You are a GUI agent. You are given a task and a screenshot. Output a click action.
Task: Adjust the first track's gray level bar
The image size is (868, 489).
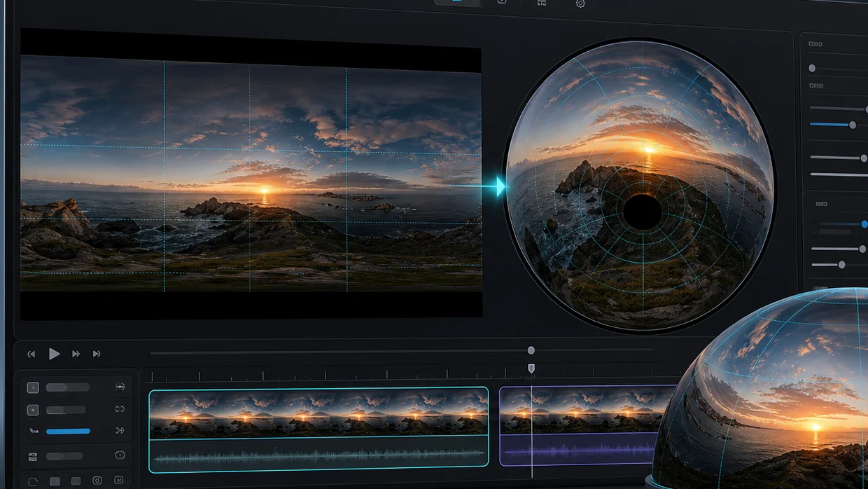[x=68, y=387]
